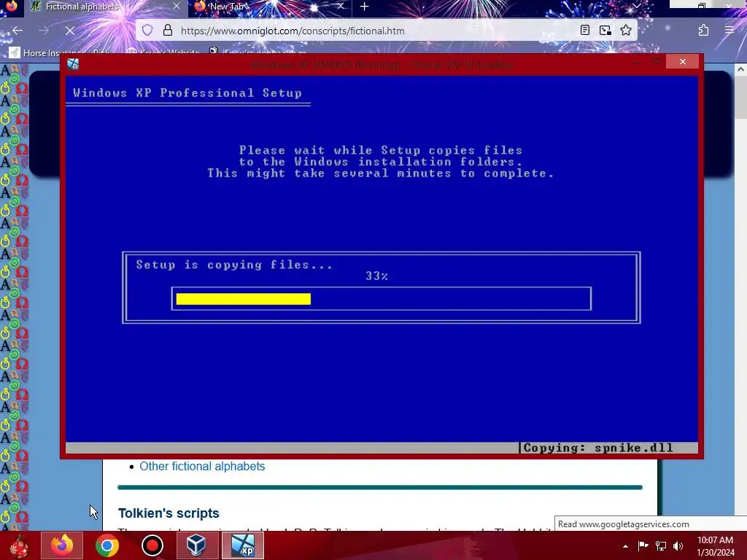Open Firefox's hamburger application menu
The height and width of the screenshot is (560, 747).
point(729,31)
